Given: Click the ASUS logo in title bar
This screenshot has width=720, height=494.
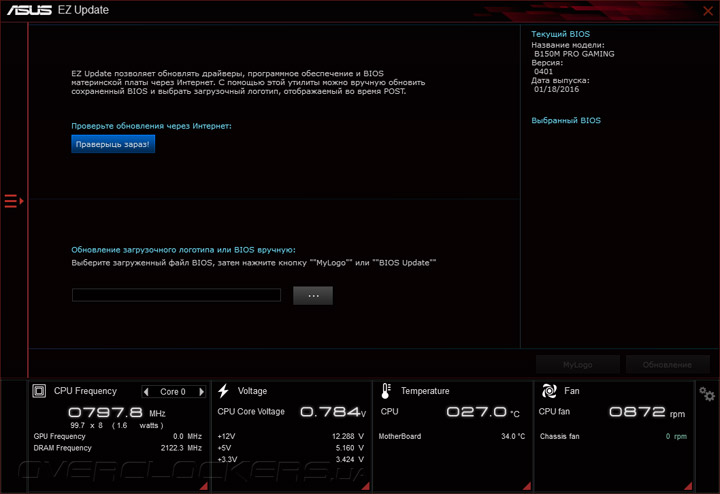Looking at the screenshot, I should [29, 10].
